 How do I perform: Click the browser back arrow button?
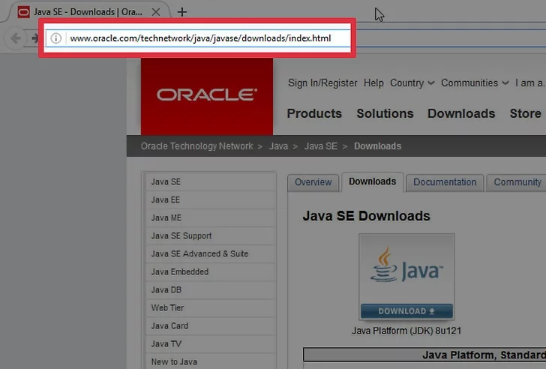[x=16, y=38]
